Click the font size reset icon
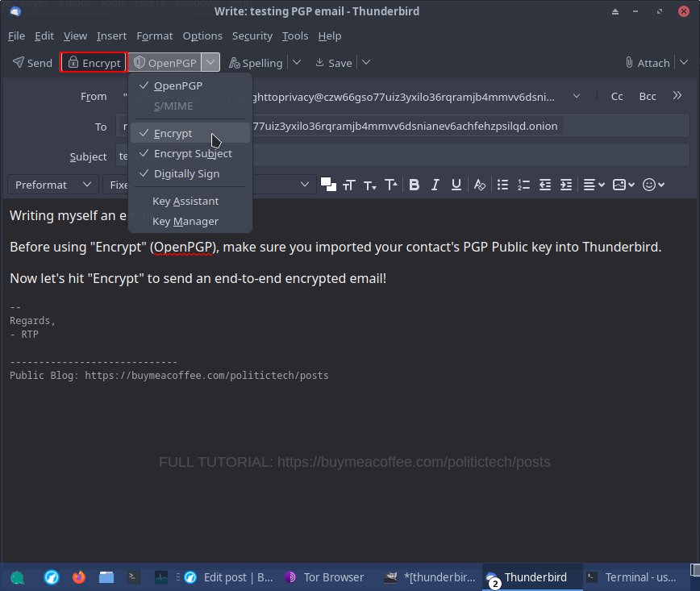Screen dimensions: 700x591 tap(348, 185)
